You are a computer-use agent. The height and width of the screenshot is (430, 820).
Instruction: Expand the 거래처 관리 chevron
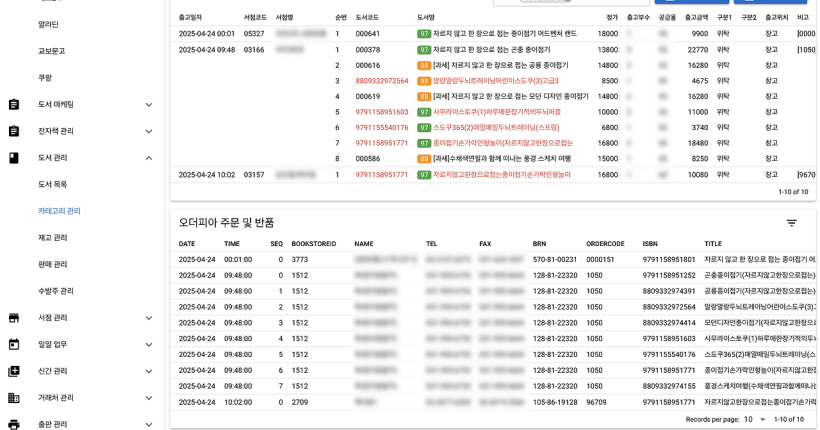click(149, 398)
